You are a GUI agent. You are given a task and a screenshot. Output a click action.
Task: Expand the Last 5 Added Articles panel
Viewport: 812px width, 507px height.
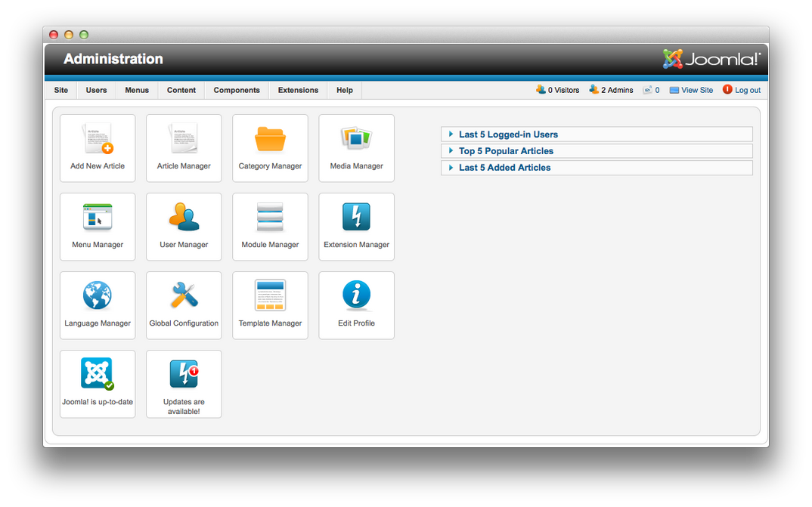[x=504, y=168]
